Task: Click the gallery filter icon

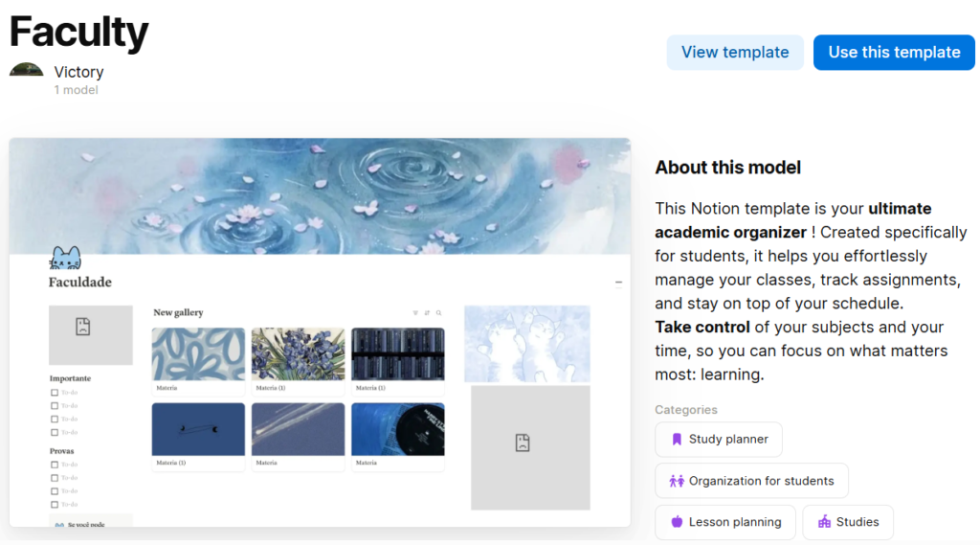Action: 415,313
